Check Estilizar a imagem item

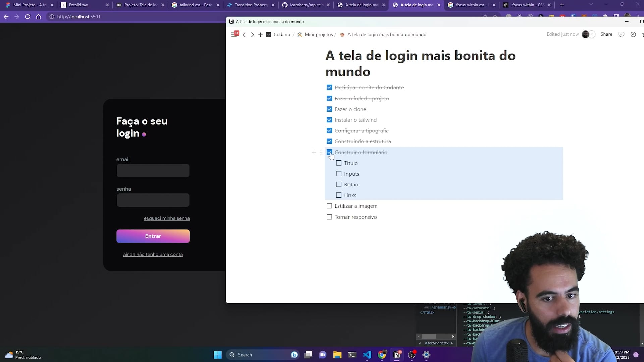329,206
